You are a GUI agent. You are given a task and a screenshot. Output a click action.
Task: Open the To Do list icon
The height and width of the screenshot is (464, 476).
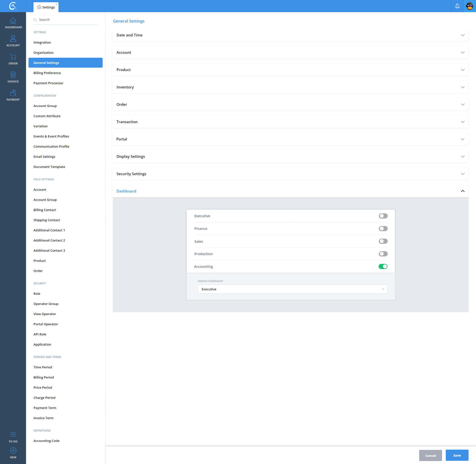[x=13, y=435]
